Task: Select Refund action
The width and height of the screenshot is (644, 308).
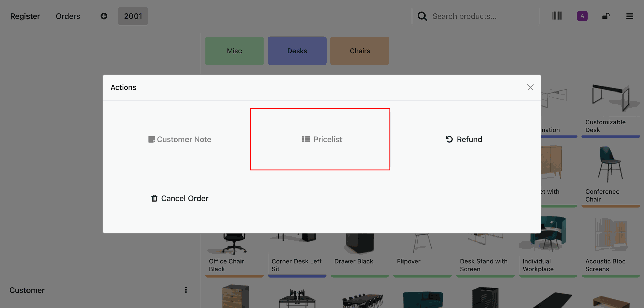Action: pyautogui.click(x=464, y=139)
